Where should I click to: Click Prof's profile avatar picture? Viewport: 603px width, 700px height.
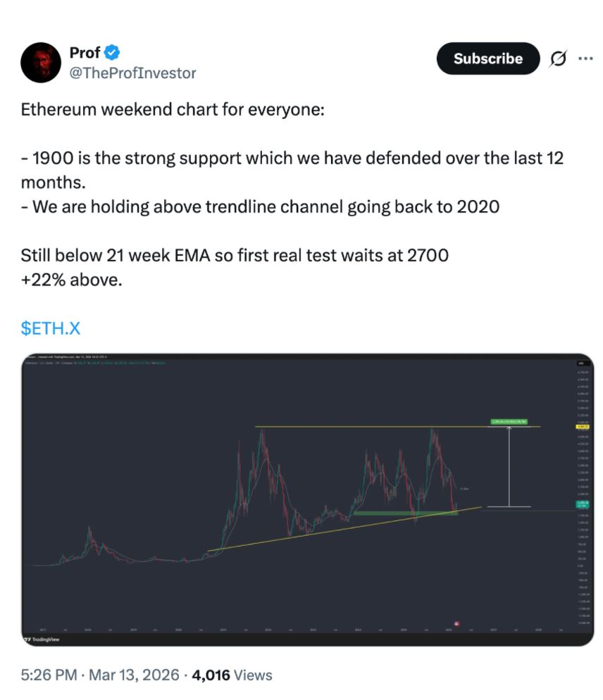42,62
